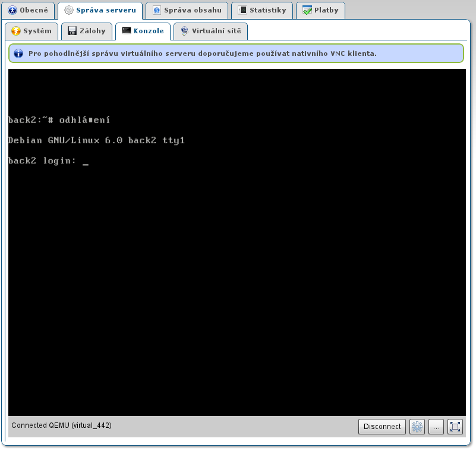Click the blue info icon in notice
476x451 pixels.
(x=18, y=53)
